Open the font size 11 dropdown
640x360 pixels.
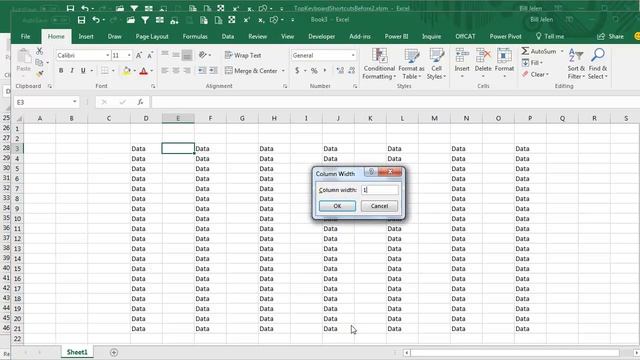coord(129,55)
